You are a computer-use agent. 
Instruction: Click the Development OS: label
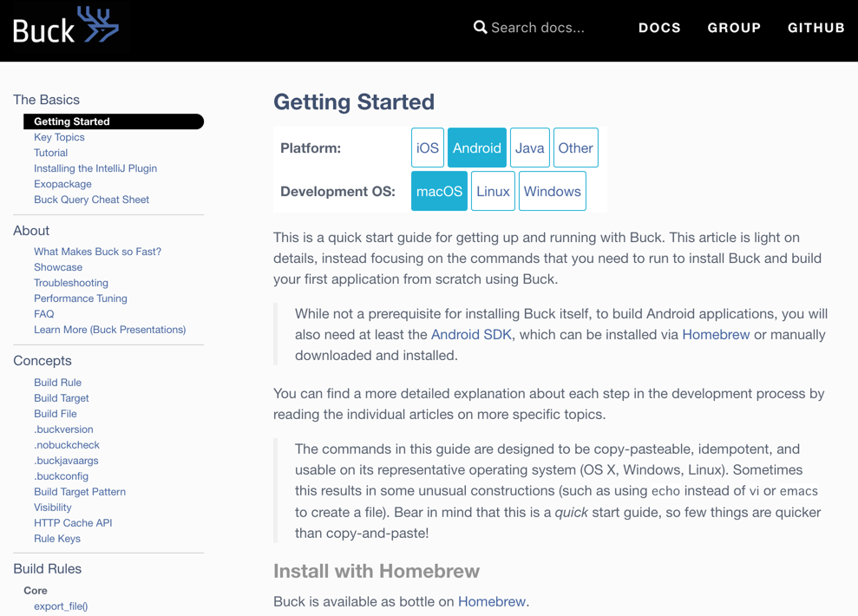click(337, 192)
